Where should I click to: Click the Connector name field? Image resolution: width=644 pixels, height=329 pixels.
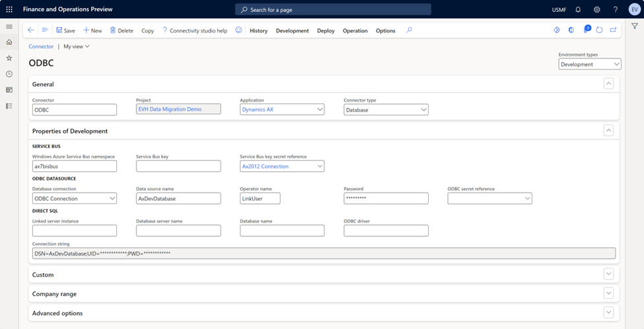(x=75, y=109)
